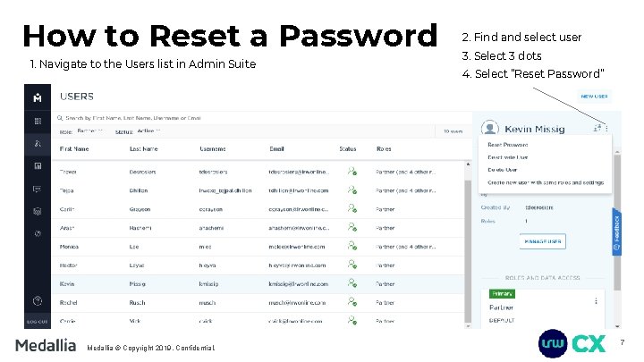Click the Medallia logo in sidebar
Viewport: 644px width, 362px height.
[x=37, y=97]
